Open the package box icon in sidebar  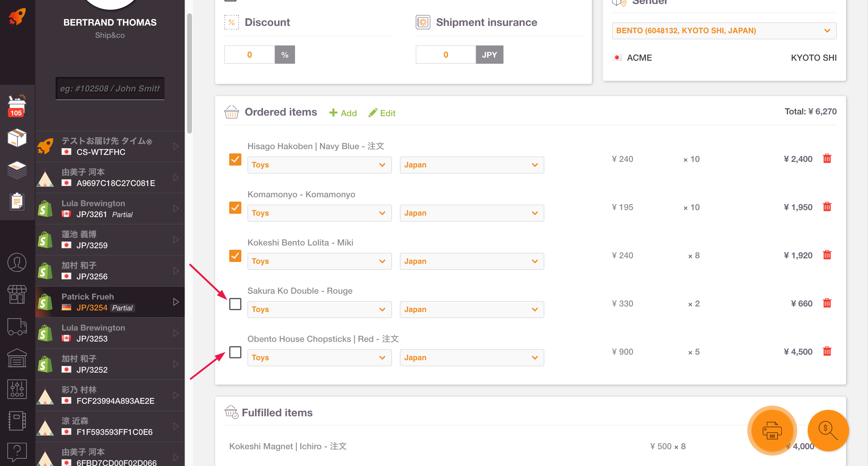[x=17, y=138]
